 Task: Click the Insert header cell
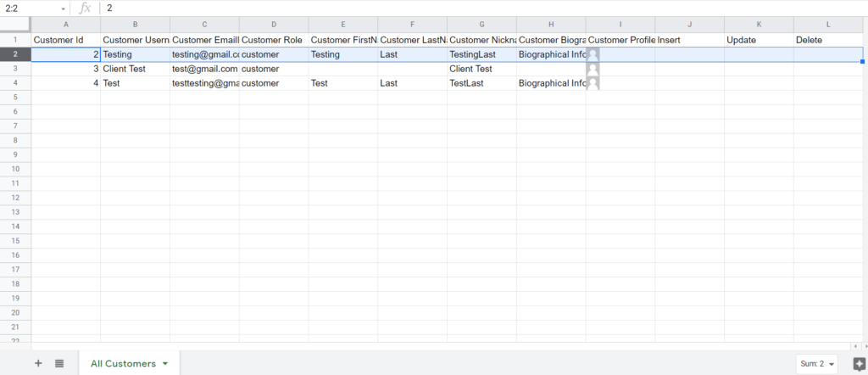click(690, 40)
